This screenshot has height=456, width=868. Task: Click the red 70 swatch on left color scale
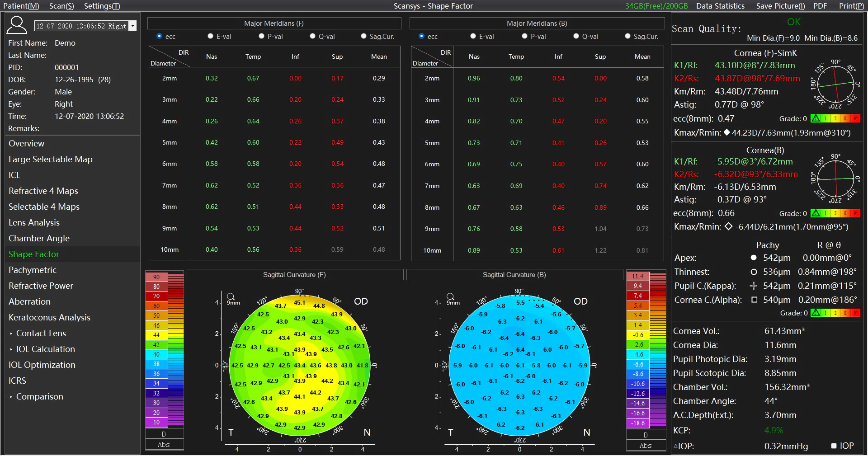tap(156, 296)
